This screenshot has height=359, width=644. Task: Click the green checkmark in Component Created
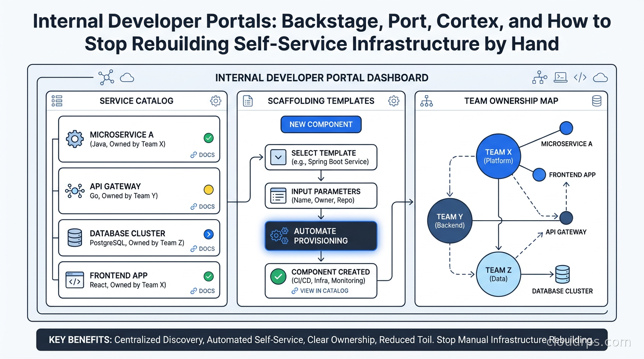278,276
